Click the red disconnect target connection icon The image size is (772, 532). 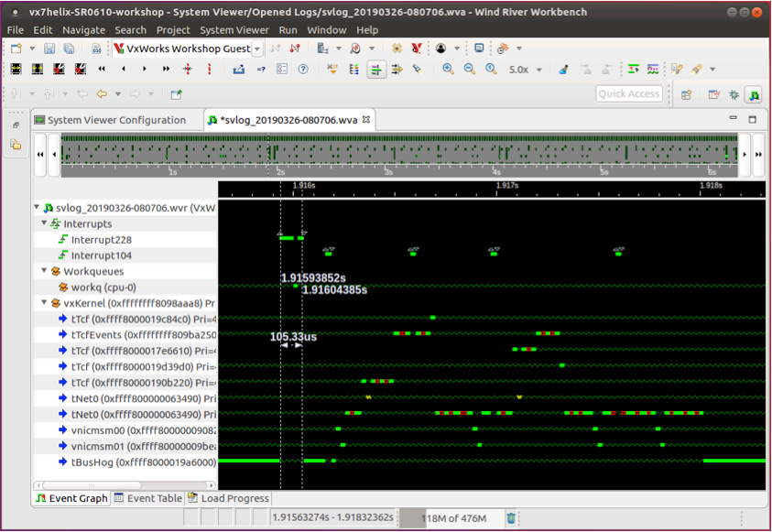click(x=295, y=49)
